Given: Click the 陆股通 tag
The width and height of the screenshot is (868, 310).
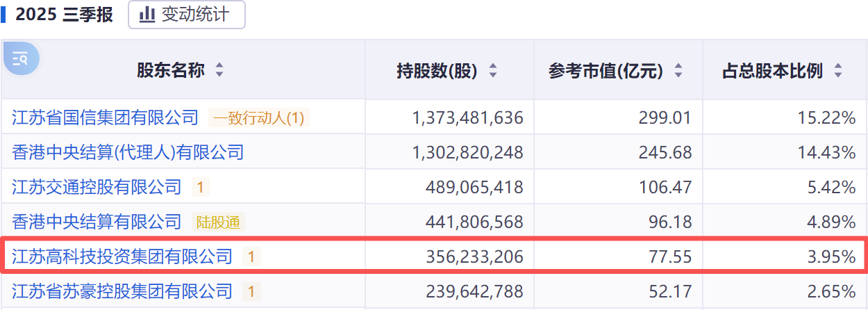Looking at the screenshot, I should coord(218,222).
